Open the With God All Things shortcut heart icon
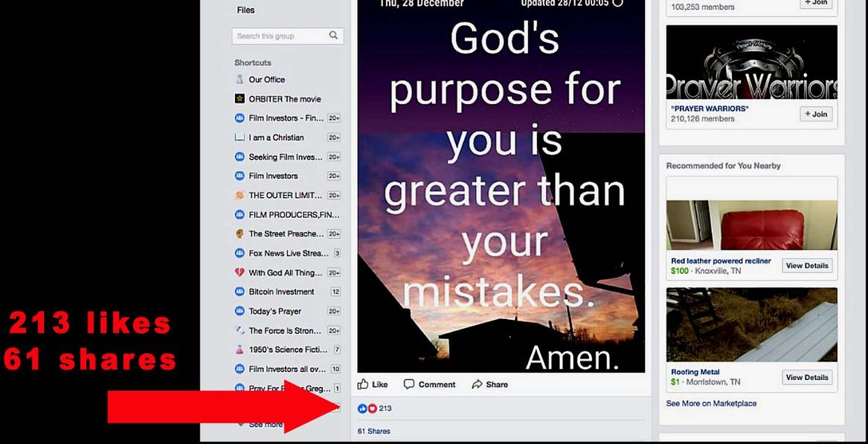This screenshot has height=444, width=868. pos(239,272)
